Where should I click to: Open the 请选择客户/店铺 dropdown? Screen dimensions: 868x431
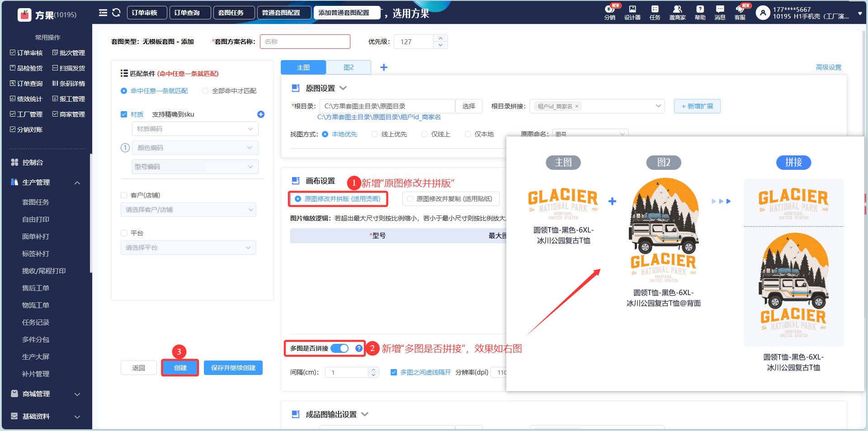189,210
